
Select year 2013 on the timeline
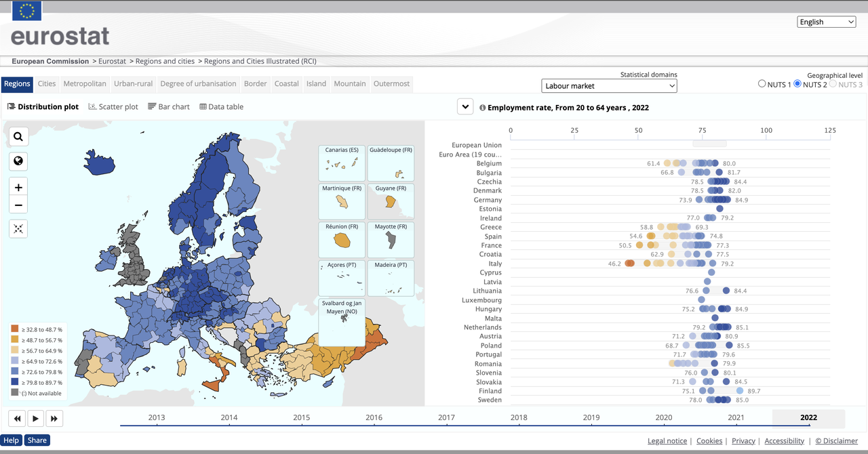pyautogui.click(x=157, y=418)
